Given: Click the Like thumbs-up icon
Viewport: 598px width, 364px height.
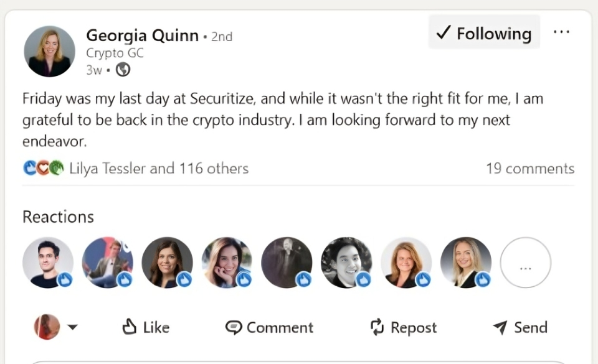Looking at the screenshot, I should point(130,327).
